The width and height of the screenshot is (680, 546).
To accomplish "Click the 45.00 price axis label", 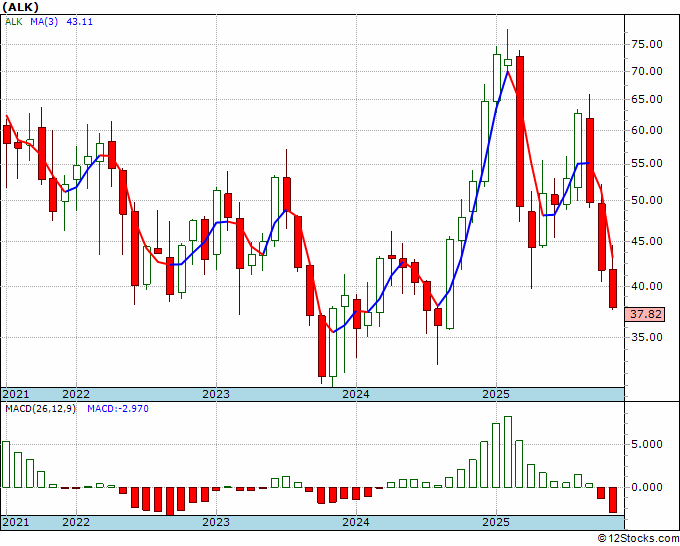I will point(647,241).
